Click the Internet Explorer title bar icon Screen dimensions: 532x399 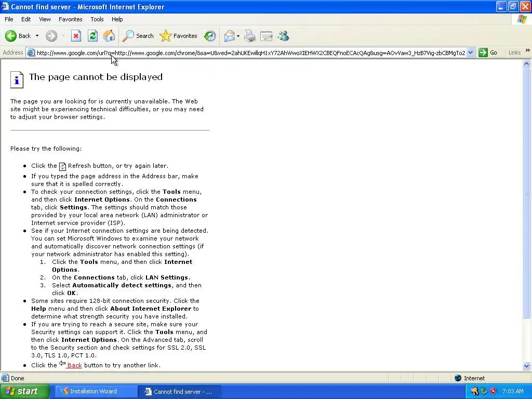(5, 6)
